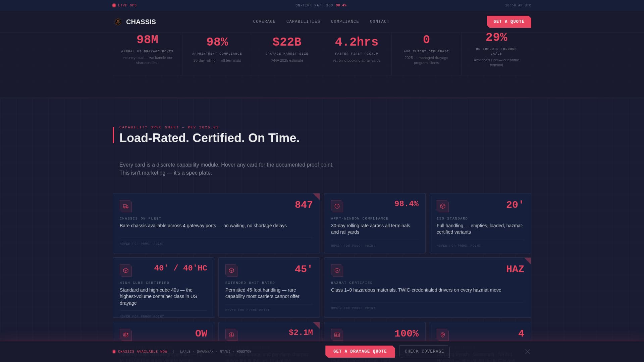The height and width of the screenshot is (362, 644).
Task: Click the map pin icon on the card showing 4
Action: point(443,335)
